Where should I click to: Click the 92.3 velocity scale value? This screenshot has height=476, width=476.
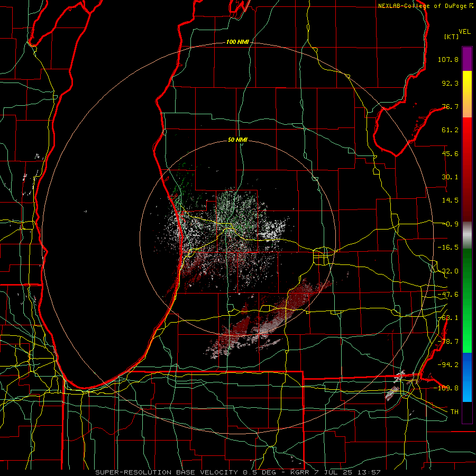450,83
